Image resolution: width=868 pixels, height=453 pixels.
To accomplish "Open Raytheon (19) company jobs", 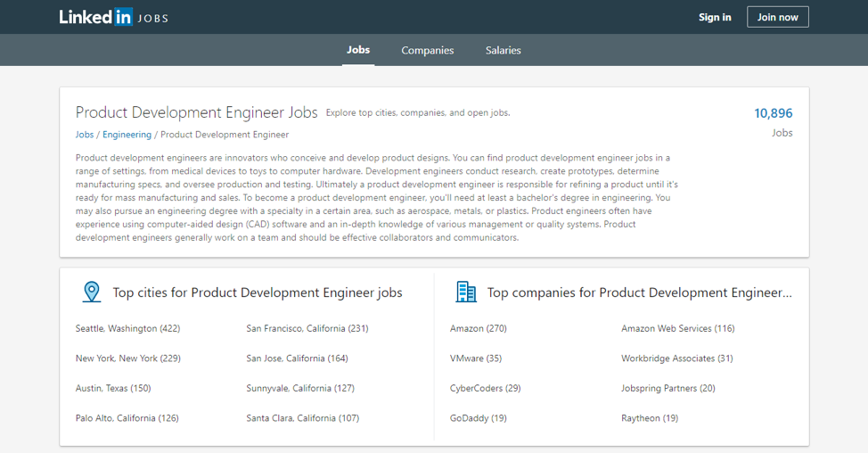I will [x=650, y=418].
